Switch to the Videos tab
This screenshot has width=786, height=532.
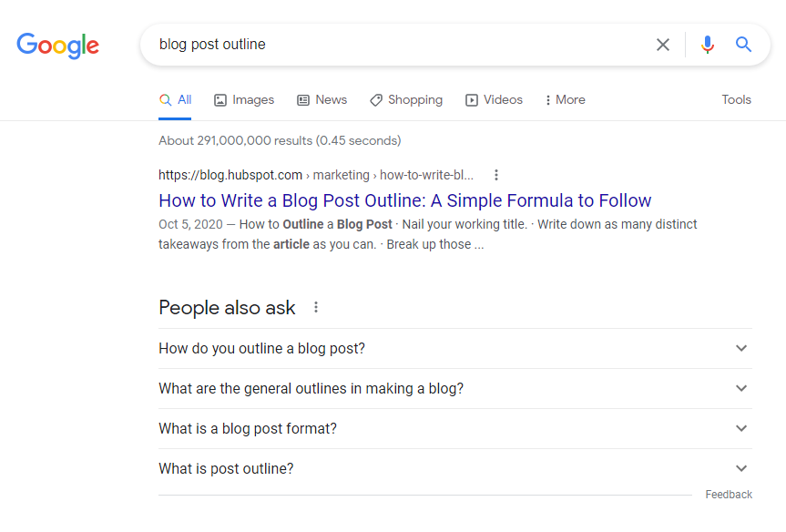494,100
